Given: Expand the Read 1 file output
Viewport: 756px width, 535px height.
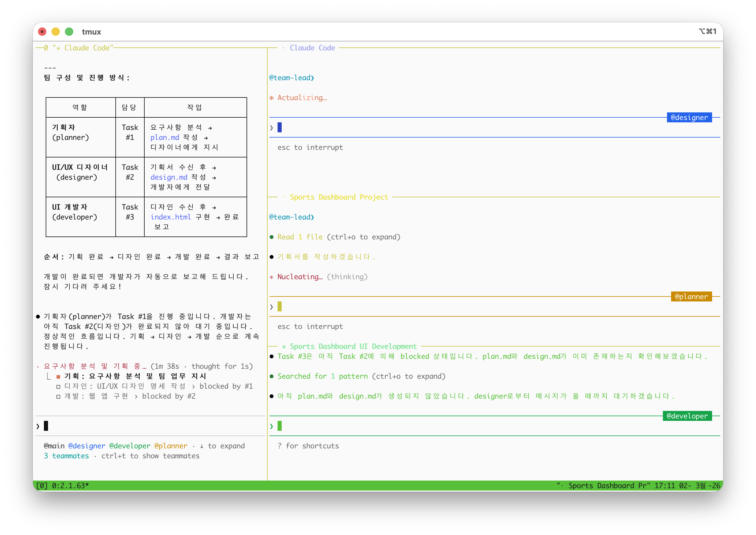Looking at the screenshot, I should tap(300, 237).
